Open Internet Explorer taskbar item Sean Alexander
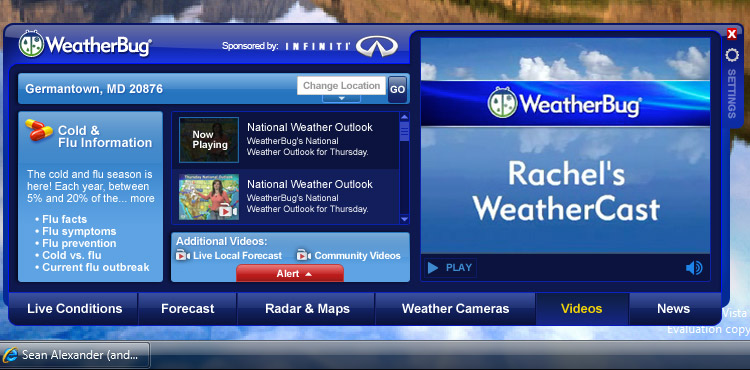This screenshot has height=370, width=750. coord(76,355)
